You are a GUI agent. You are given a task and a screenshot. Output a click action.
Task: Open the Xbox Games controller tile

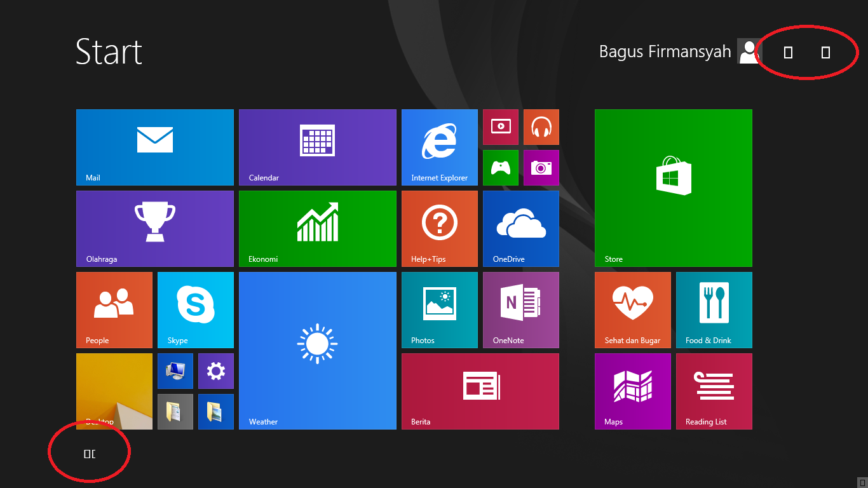coord(500,168)
